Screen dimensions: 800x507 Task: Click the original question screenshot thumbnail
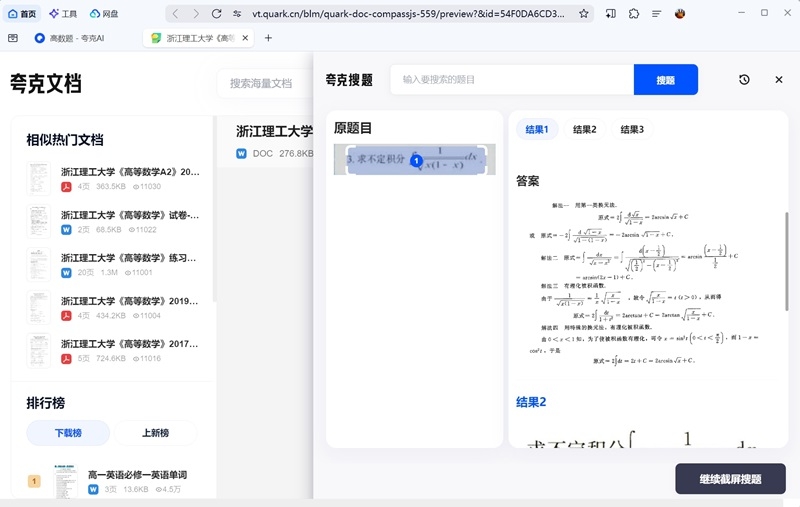(415, 159)
